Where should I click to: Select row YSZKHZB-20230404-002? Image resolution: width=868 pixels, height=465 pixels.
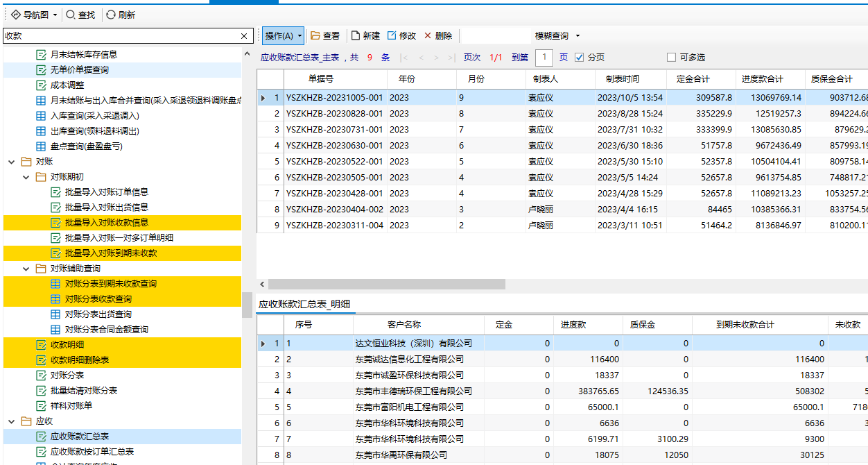[x=562, y=210]
